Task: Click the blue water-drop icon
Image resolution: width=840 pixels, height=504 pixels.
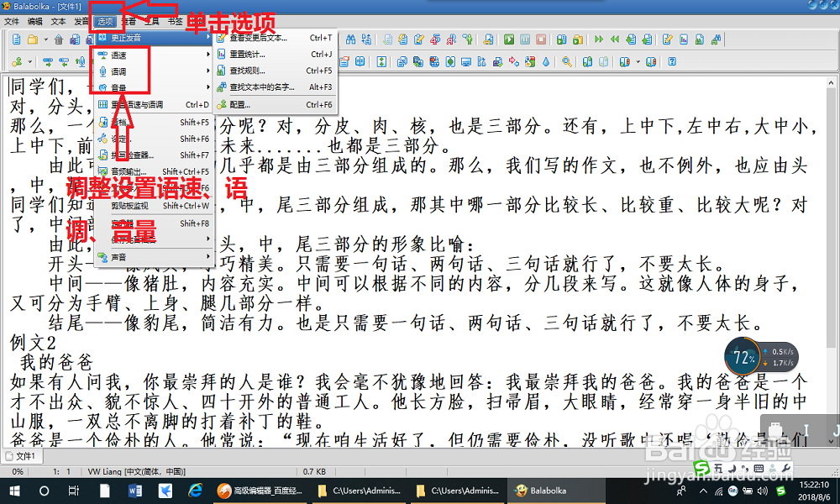Action: tap(546, 61)
